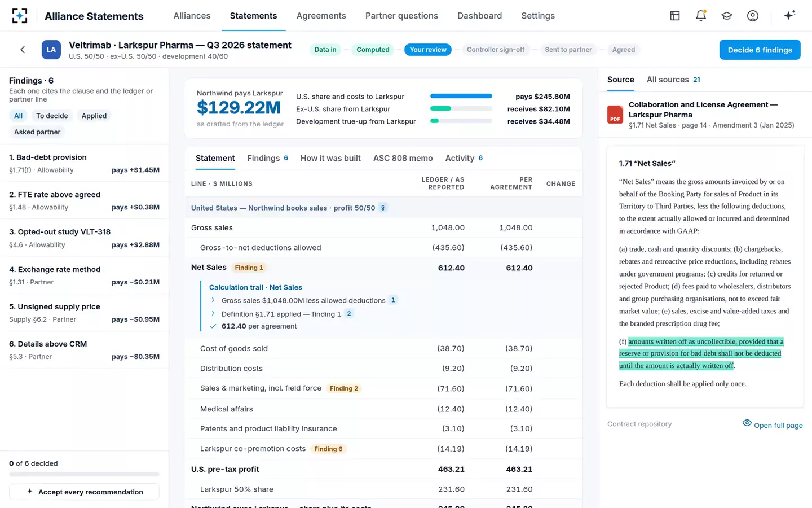Click Accept every recommendation
Screen dimensions: 812x508
(x=85, y=492)
